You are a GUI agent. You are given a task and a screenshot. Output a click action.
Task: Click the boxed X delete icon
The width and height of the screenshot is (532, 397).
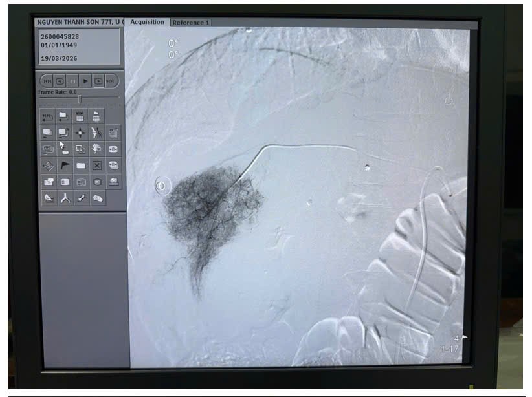(x=96, y=166)
